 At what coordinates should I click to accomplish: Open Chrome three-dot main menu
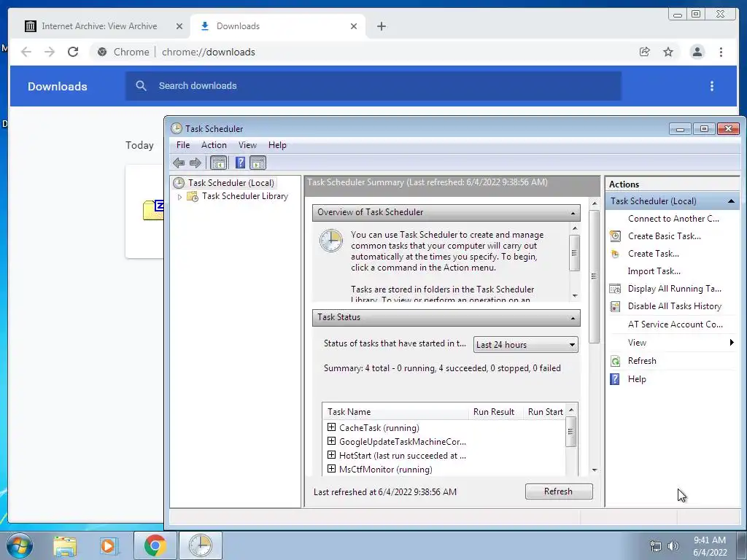pyautogui.click(x=721, y=52)
